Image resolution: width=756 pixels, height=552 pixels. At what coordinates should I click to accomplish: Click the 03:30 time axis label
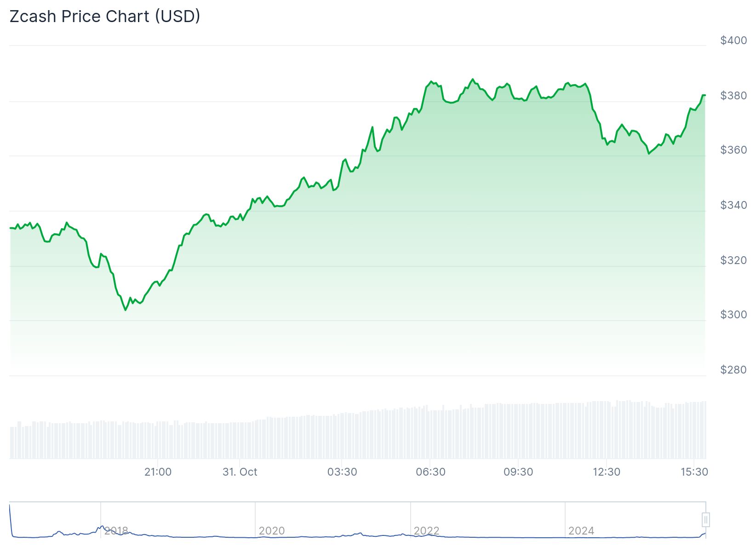pyautogui.click(x=342, y=472)
